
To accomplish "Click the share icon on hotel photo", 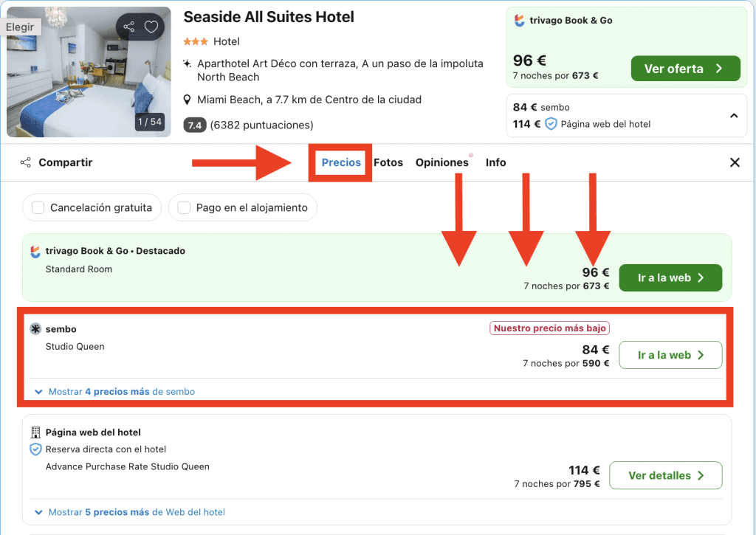I will [129, 27].
